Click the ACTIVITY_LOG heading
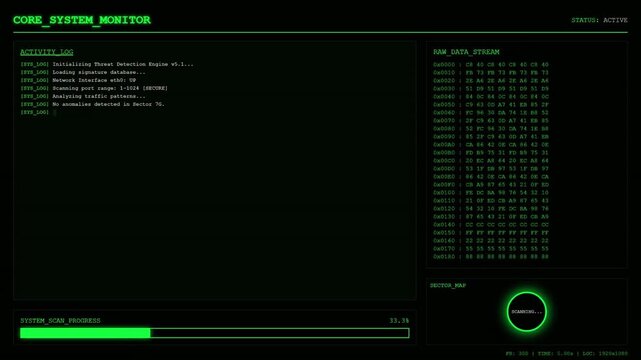Image resolution: width=641 pixels, height=360 pixels. click(47, 52)
